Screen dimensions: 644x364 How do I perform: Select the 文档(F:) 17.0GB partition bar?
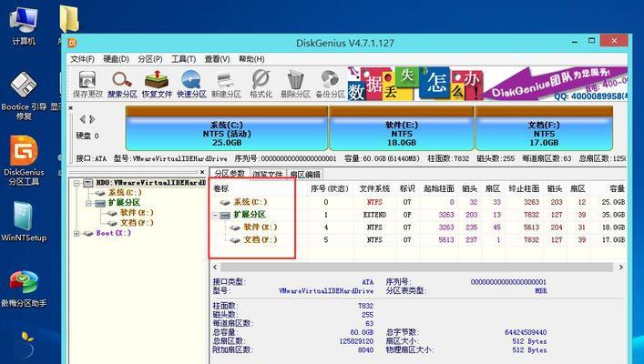coord(544,128)
